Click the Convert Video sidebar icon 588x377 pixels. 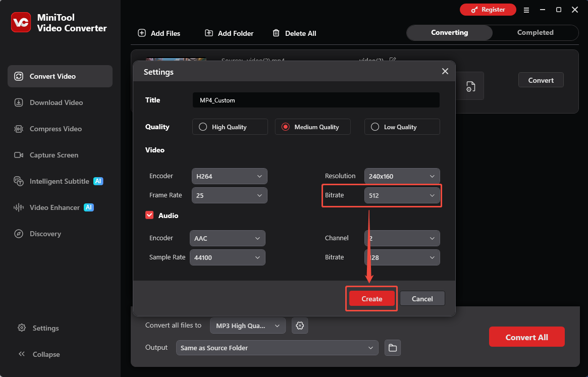(19, 76)
